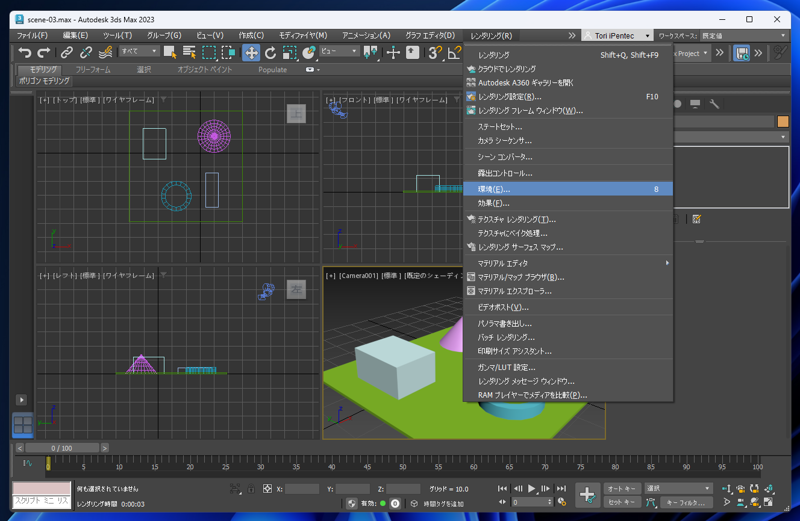800x521 pixels.
Task: Open the すべて selection filter dropdown
Action: [x=139, y=51]
